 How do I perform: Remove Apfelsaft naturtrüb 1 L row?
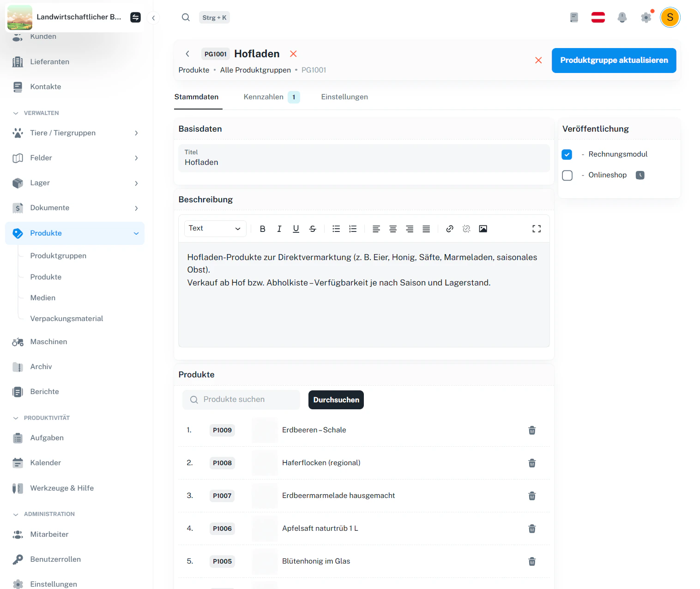(532, 528)
